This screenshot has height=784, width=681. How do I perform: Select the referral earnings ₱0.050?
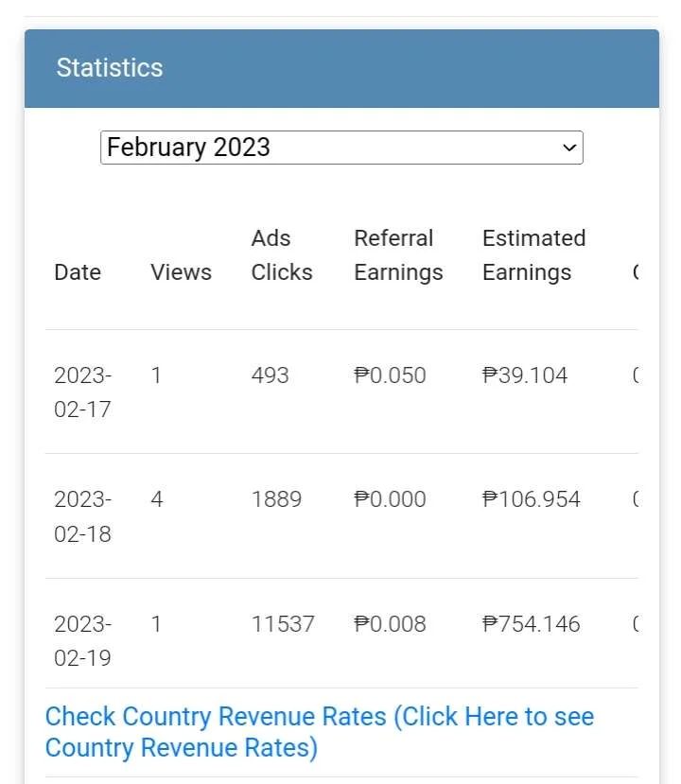[390, 375]
